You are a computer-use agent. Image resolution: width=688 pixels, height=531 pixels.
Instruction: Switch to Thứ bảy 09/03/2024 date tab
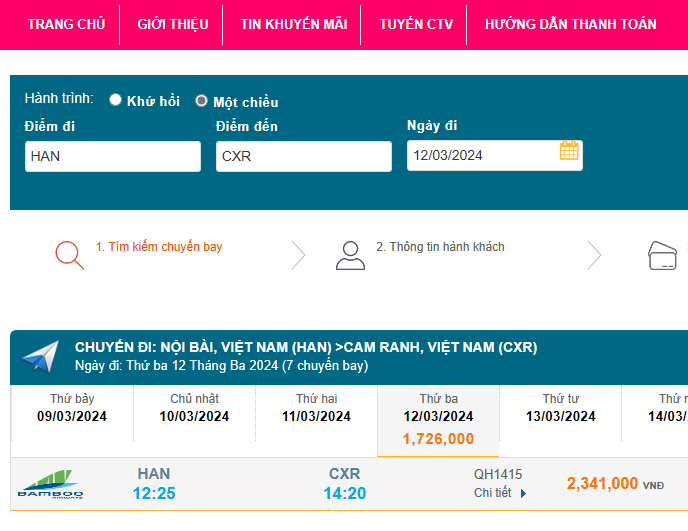(72, 409)
